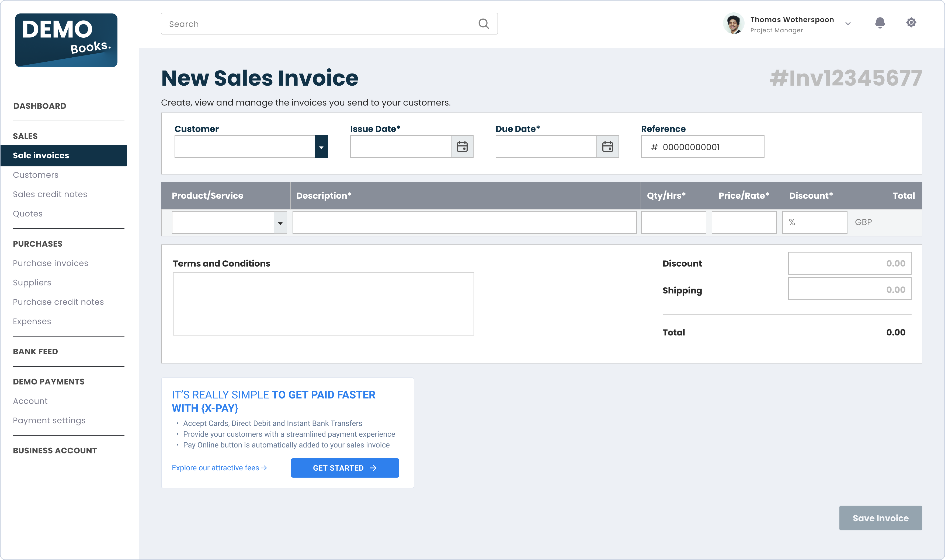This screenshot has width=945, height=560.
Task: Open the Bank Feed section
Action: coord(35,352)
